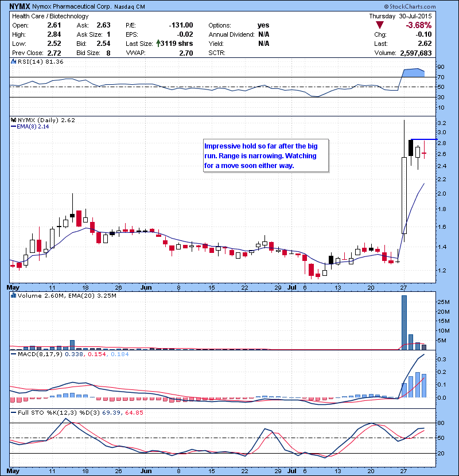Image resolution: width=459 pixels, height=476 pixels.
Task: Click the Low value 2.52
Action: 54,44
